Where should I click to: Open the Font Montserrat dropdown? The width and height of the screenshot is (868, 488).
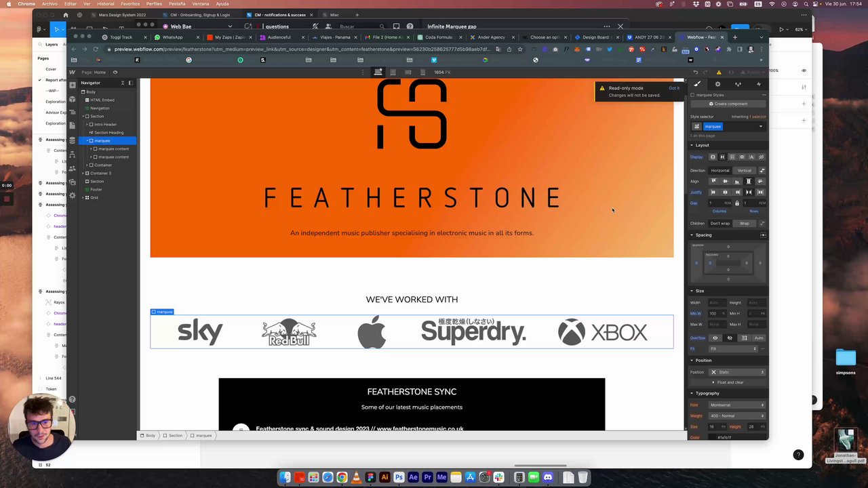[x=737, y=405]
